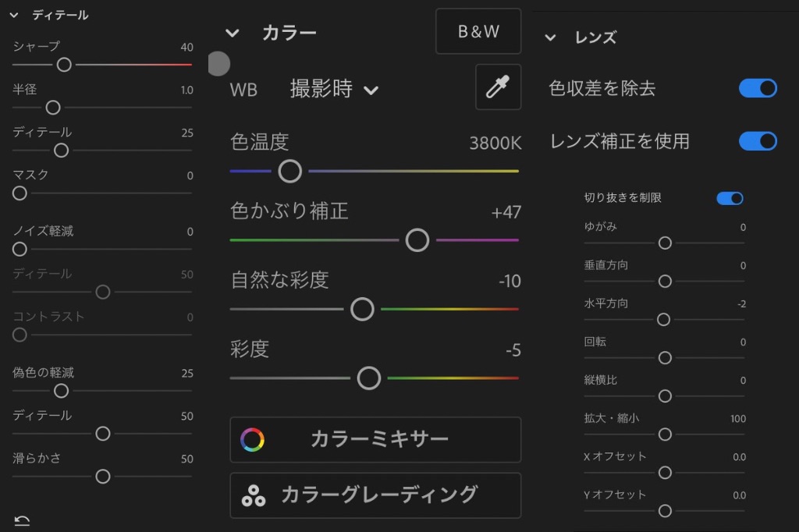Click the ノイズ軽減 slider handle
This screenshot has width=799, height=532.
(20, 249)
